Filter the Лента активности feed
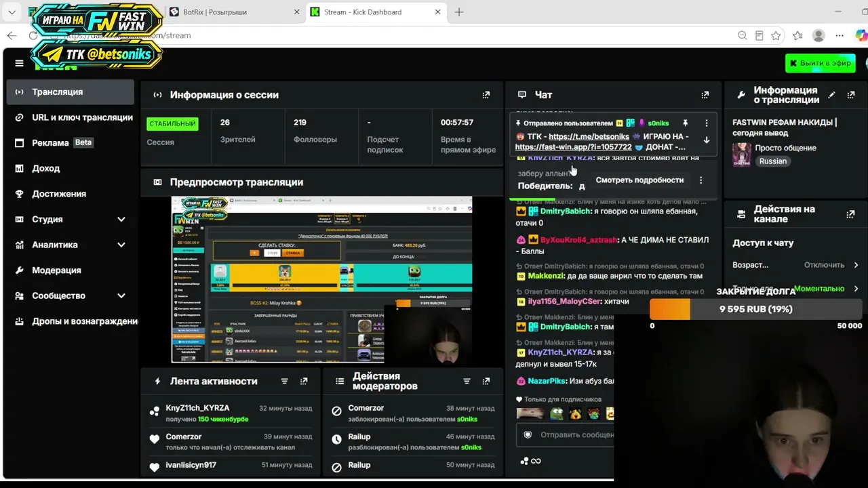This screenshot has width=868, height=488. (285, 382)
